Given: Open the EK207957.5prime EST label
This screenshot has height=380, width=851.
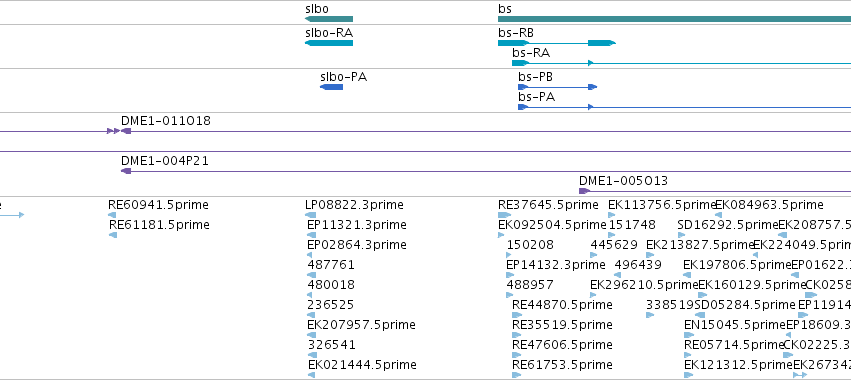Looking at the screenshot, I should 361,325.
